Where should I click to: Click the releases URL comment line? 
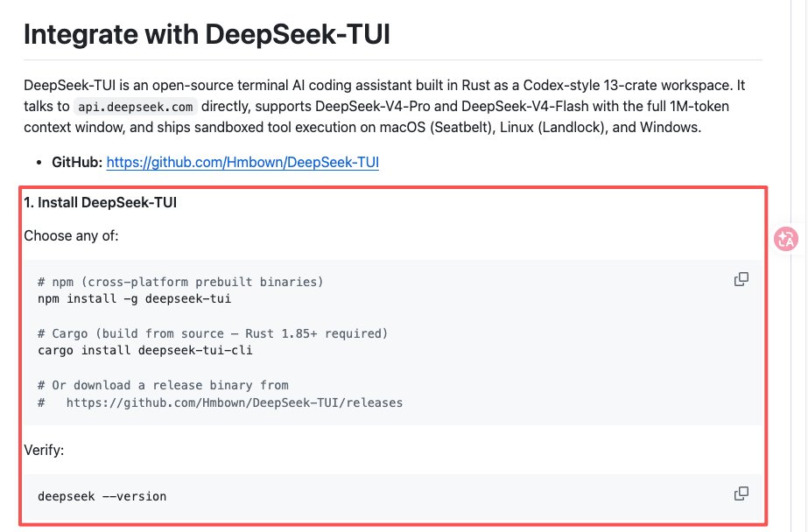pos(220,402)
